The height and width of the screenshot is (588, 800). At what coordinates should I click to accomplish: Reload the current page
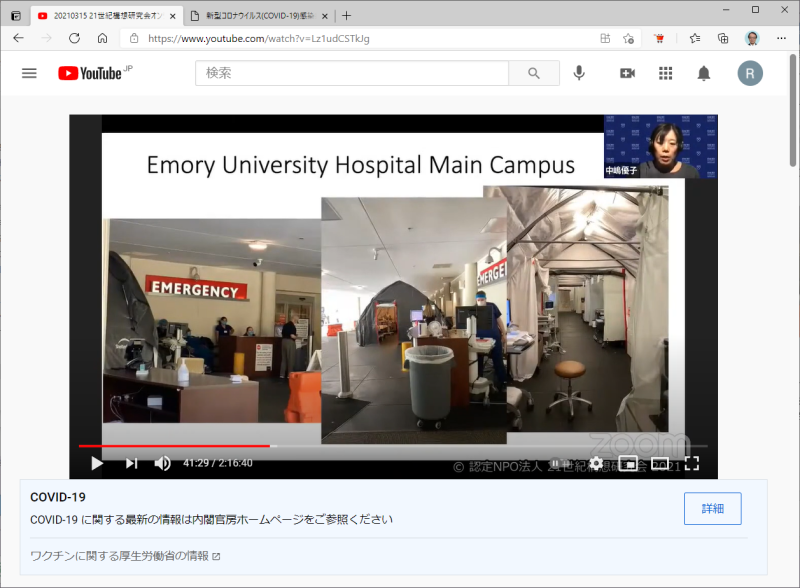pos(74,38)
